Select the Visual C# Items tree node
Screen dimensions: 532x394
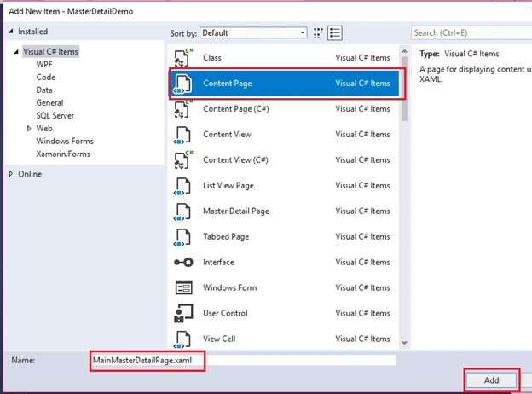50,51
